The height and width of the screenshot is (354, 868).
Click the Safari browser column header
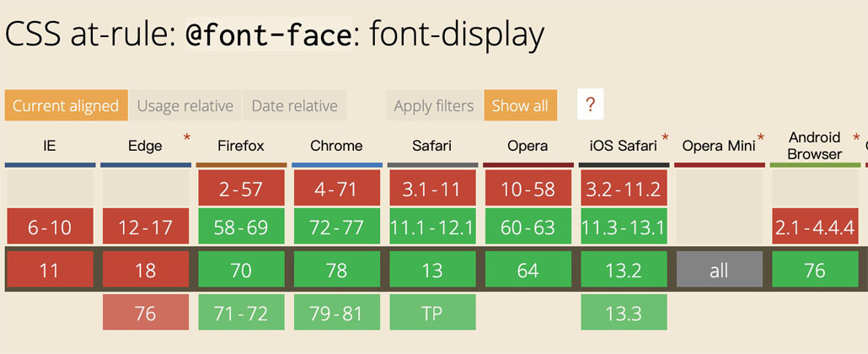(x=431, y=147)
